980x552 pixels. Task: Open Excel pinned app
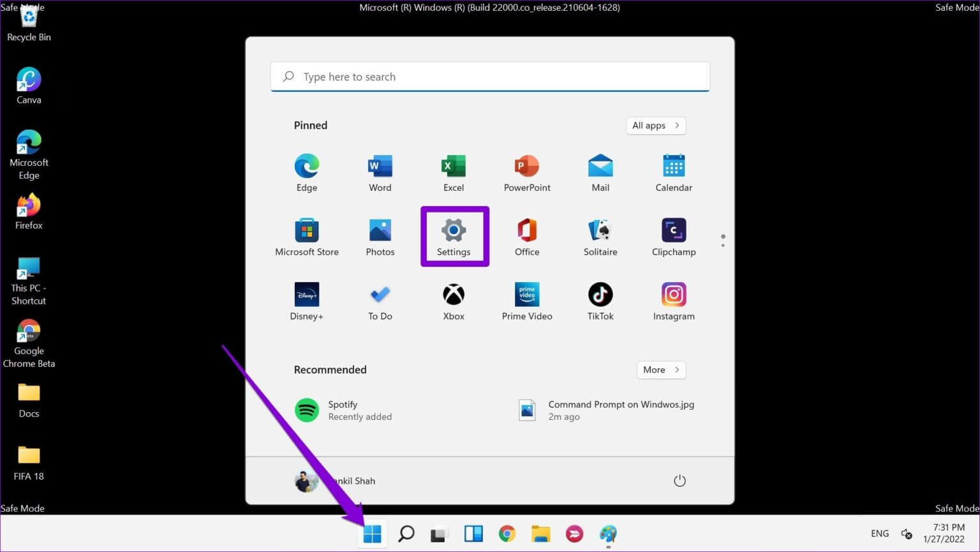[x=454, y=173]
